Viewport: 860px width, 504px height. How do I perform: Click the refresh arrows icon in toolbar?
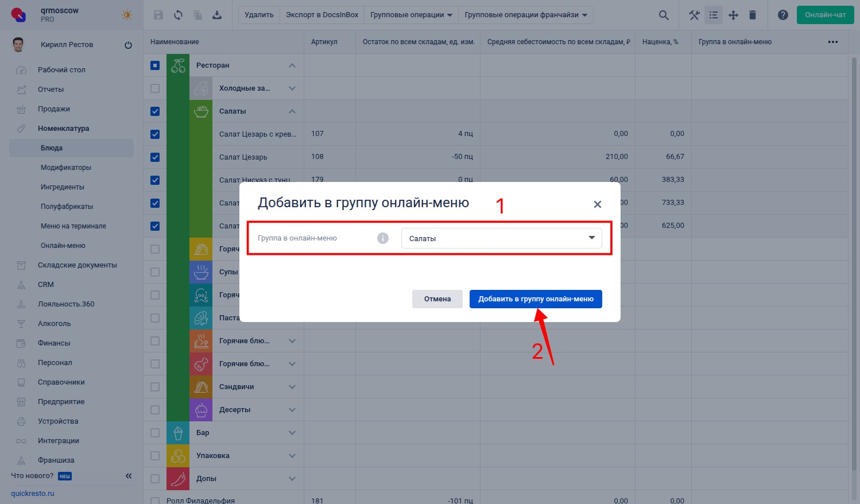coord(178,15)
